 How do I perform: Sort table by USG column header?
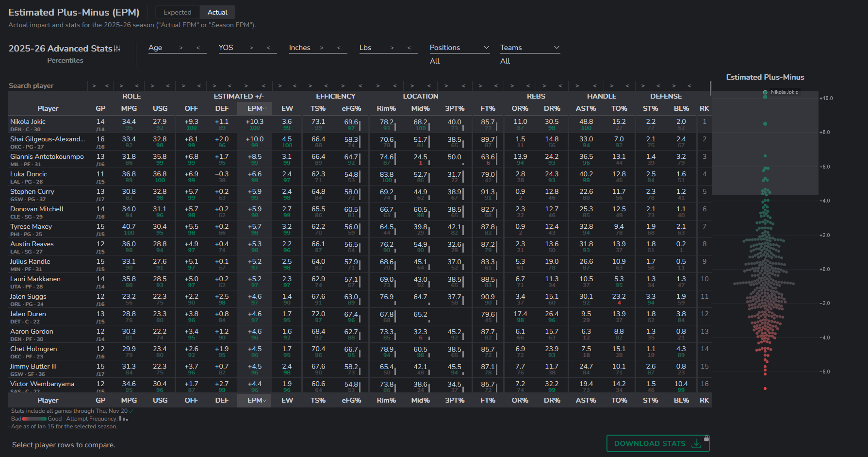click(160, 108)
